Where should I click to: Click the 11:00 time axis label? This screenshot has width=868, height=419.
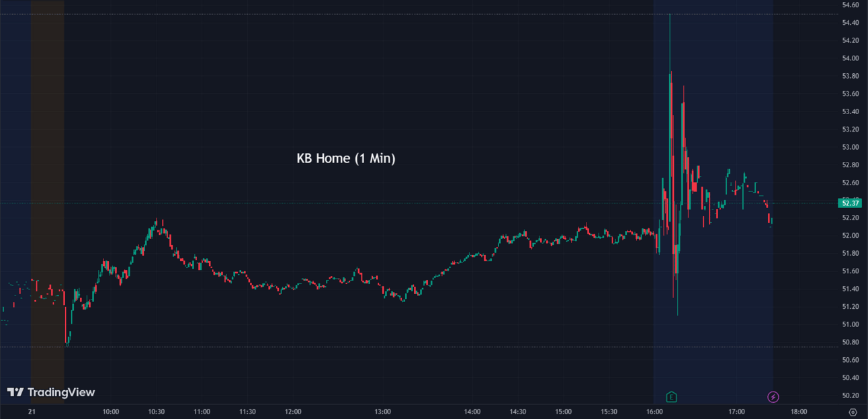(202, 412)
